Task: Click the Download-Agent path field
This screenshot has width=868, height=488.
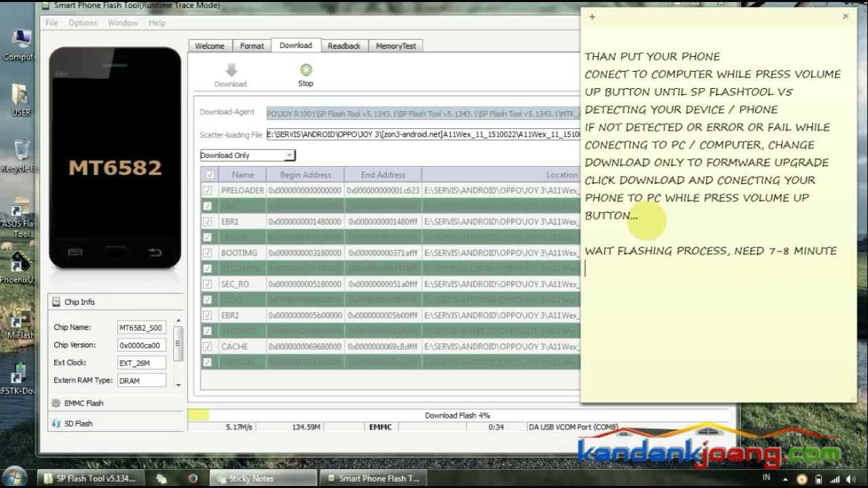Action: [423, 113]
